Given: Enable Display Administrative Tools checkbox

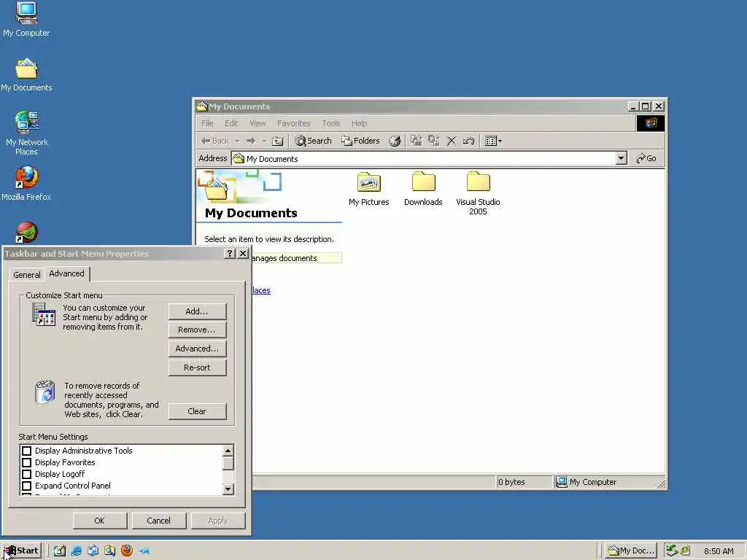Looking at the screenshot, I should coord(27,451).
